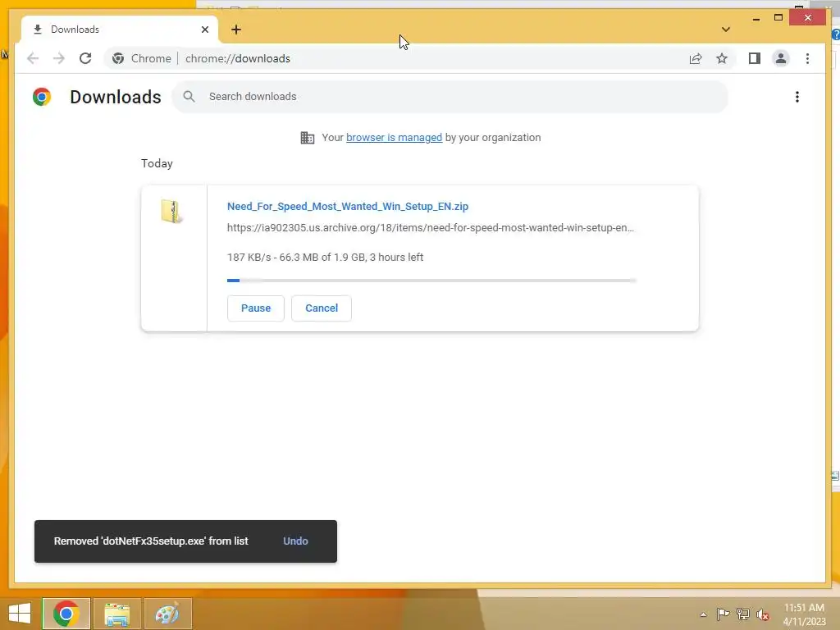
Task: Cancel the zip download
Action: (x=322, y=308)
